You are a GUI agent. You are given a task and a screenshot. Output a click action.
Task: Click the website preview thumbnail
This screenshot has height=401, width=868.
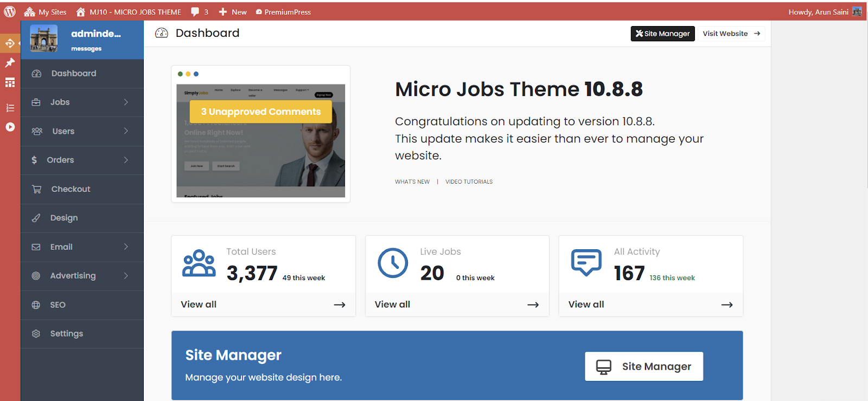coord(261,140)
